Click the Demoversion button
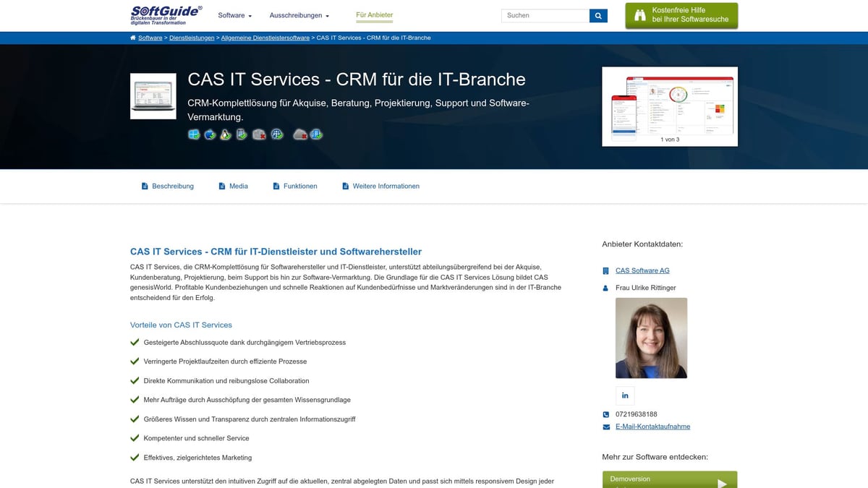 click(x=670, y=480)
